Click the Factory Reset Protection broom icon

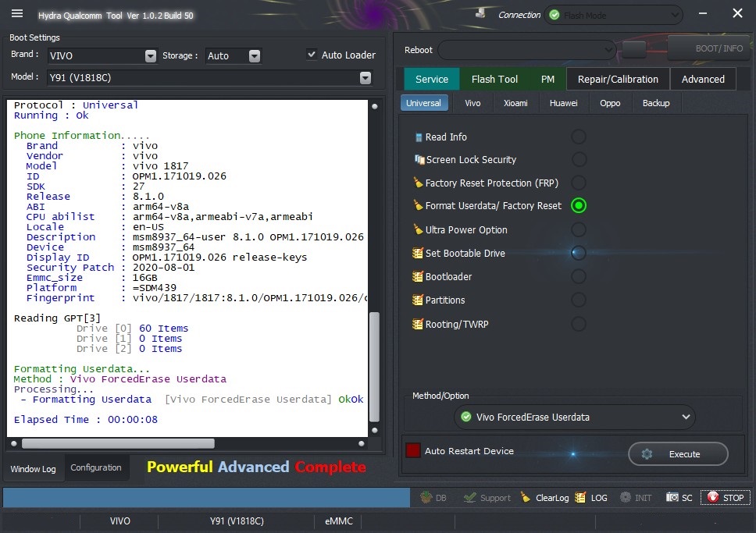[x=418, y=183]
